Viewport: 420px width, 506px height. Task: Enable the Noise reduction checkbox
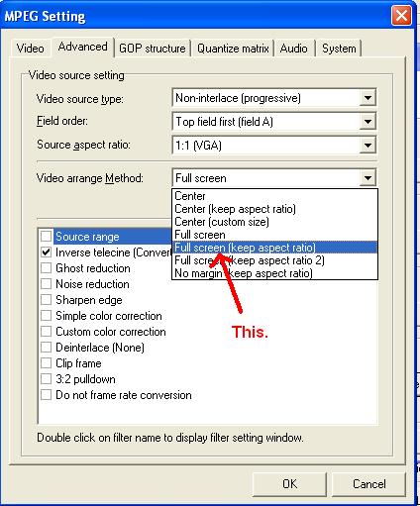tap(46, 284)
